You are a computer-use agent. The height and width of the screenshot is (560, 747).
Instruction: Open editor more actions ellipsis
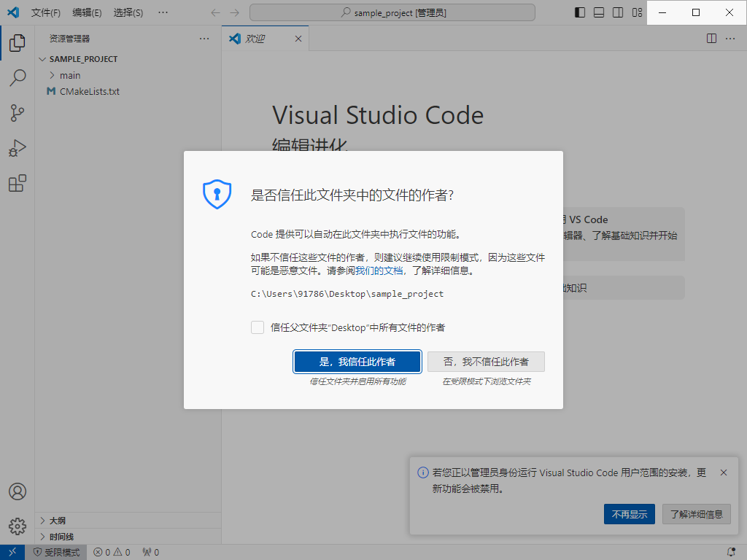729,39
